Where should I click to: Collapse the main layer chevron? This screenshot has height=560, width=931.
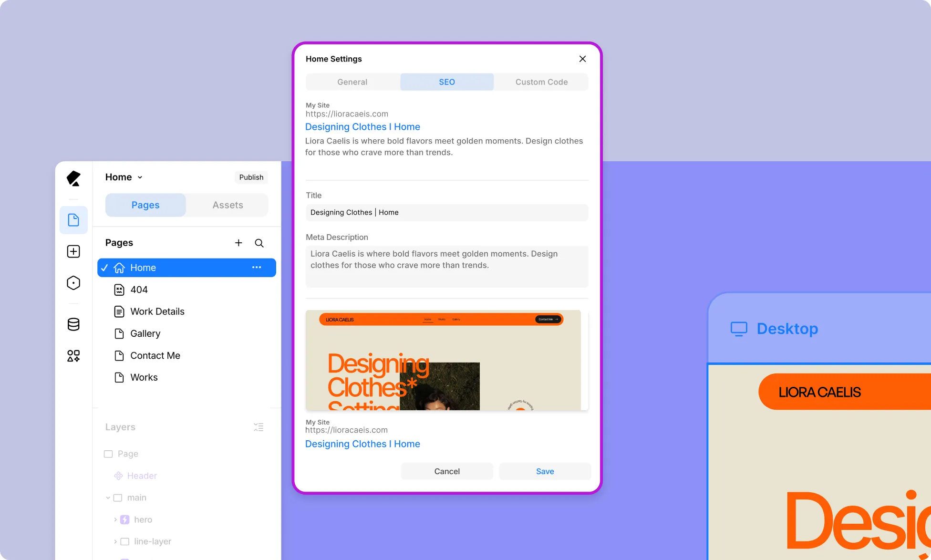108,498
